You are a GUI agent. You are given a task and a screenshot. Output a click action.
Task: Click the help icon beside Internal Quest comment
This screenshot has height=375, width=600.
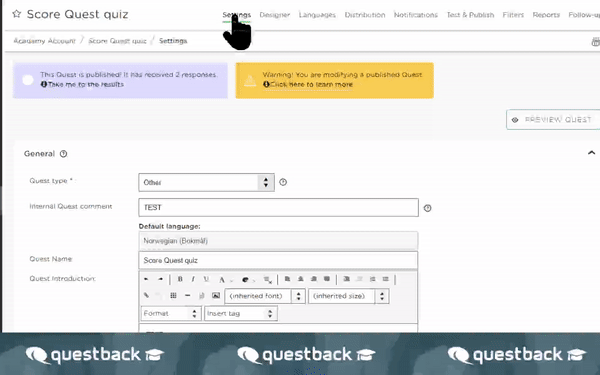click(427, 208)
